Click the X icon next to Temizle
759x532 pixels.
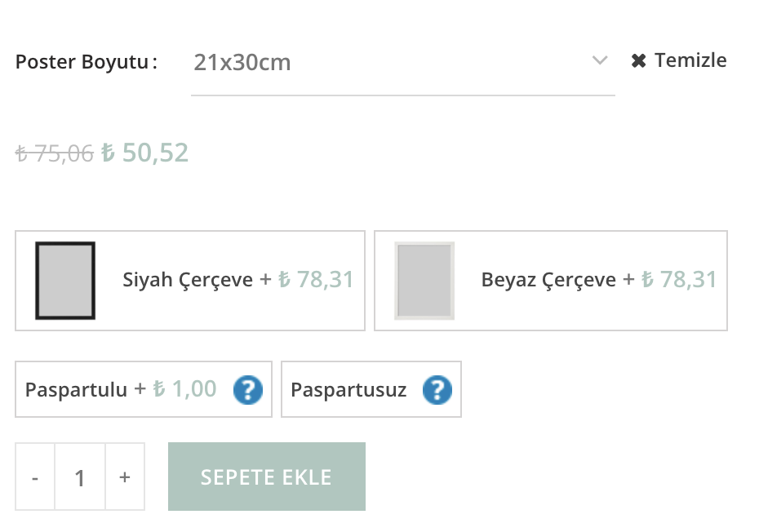(638, 61)
